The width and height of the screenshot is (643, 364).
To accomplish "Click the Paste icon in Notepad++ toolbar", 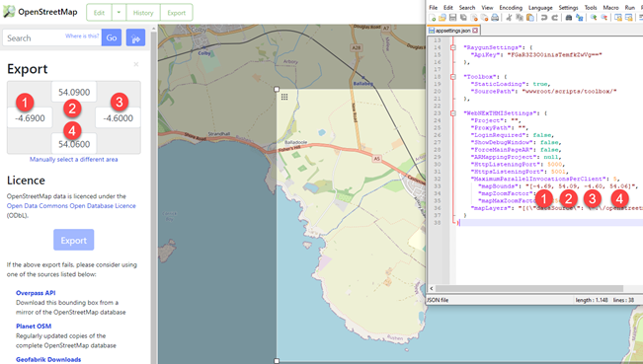I will coord(529,18).
